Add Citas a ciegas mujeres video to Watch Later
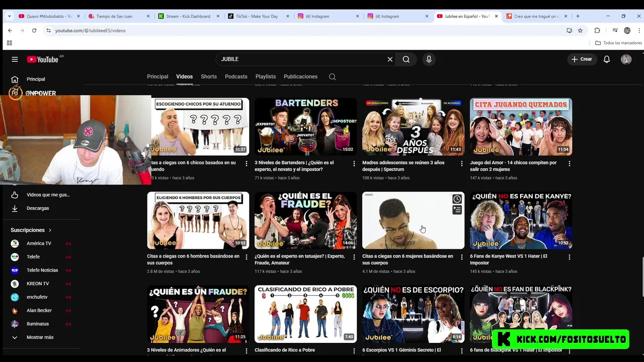644x362 pixels. tap(457, 199)
